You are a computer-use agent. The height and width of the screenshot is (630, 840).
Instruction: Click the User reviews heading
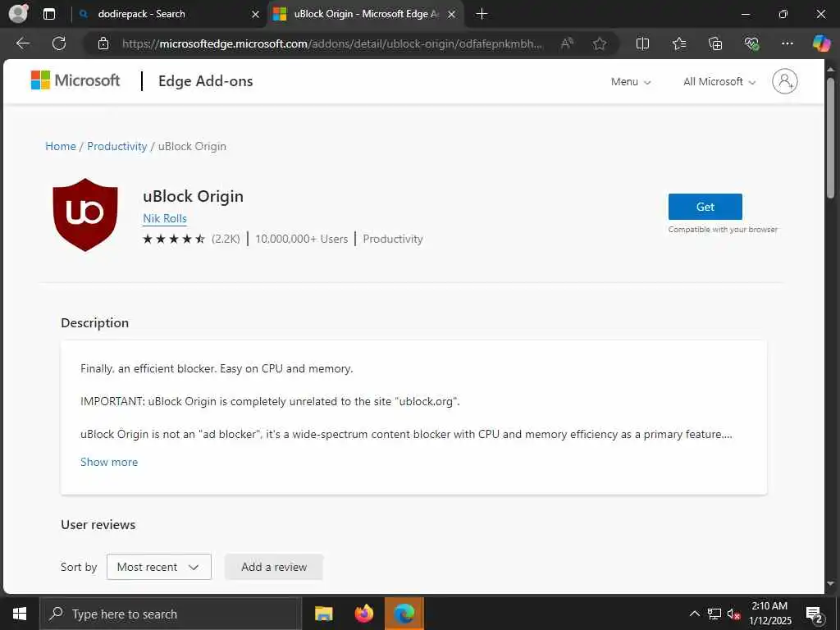point(98,524)
